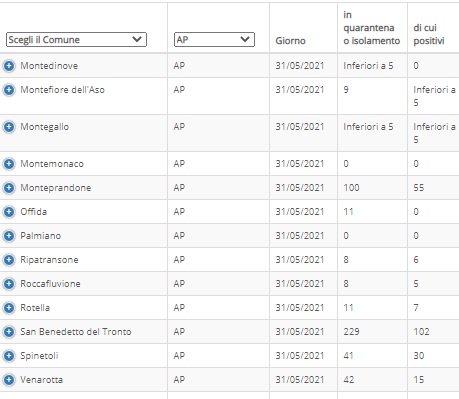
Task: Click the 'in quarantena o isolamento' header
Action: (372, 28)
